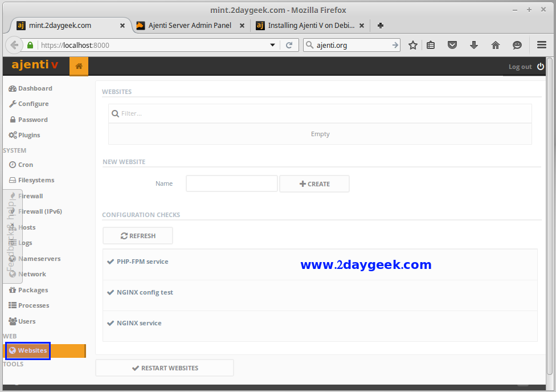Screen dimensions: 556x392
Task: Open a new tab with plus icon
Action: coord(381,26)
